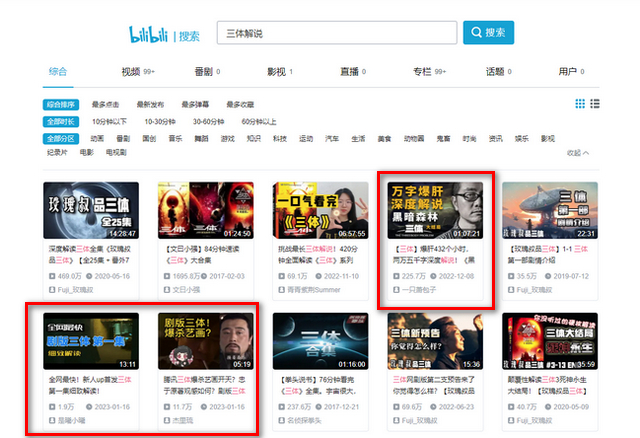Select the 全部时长 duration filter
The image size is (640, 438).
(61, 122)
